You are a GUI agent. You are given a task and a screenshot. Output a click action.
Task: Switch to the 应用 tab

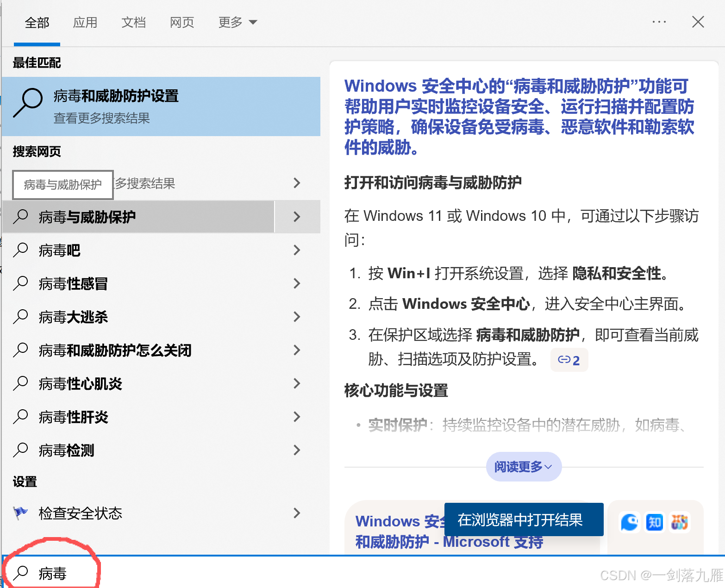click(85, 22)
